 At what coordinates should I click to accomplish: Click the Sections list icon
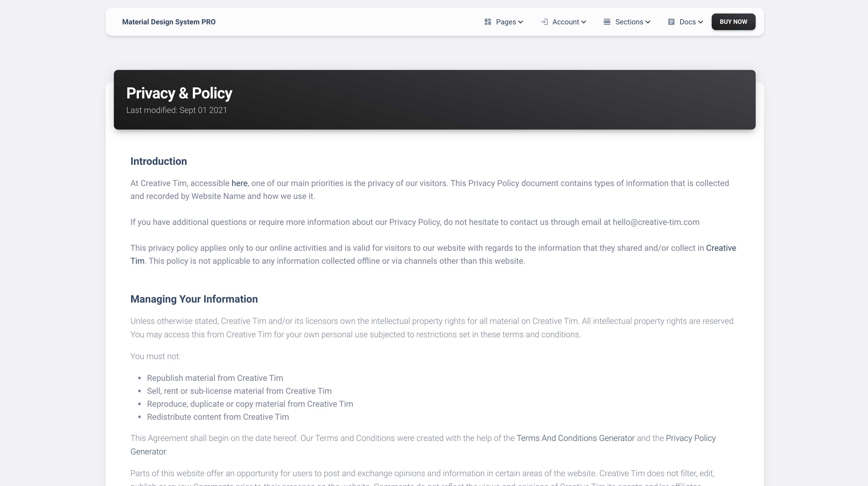607,22
